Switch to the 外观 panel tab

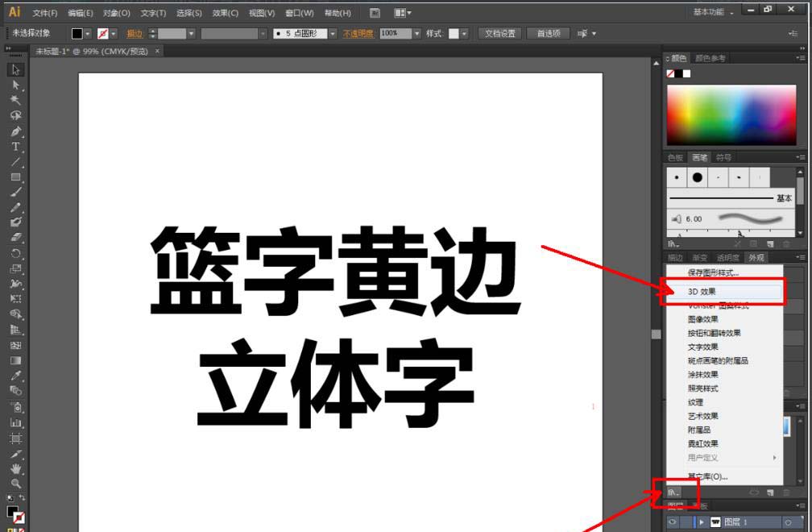pyautogui.click(x=756, y=257)
